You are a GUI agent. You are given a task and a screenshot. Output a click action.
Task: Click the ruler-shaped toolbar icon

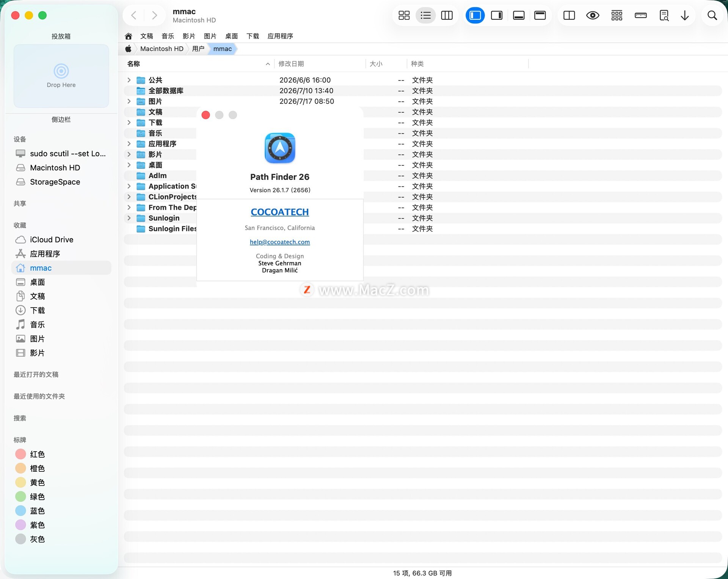pos(641,16)
